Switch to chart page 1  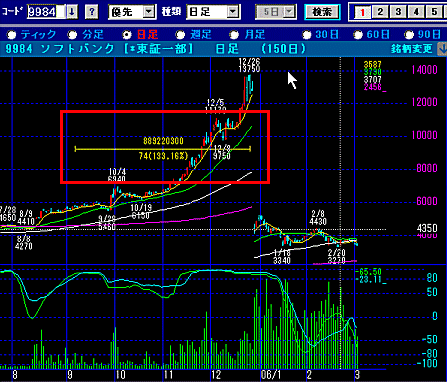[x=362, y=12]
